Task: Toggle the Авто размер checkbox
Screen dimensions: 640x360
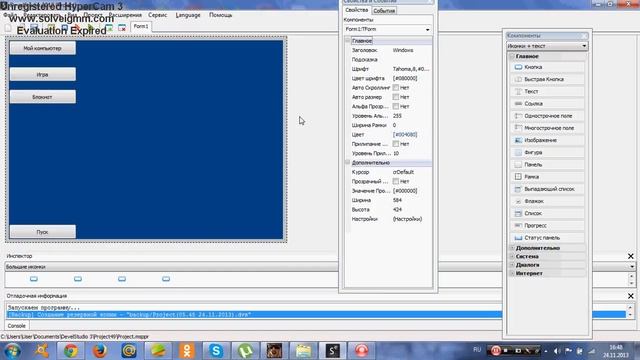Action: [396, 97]
